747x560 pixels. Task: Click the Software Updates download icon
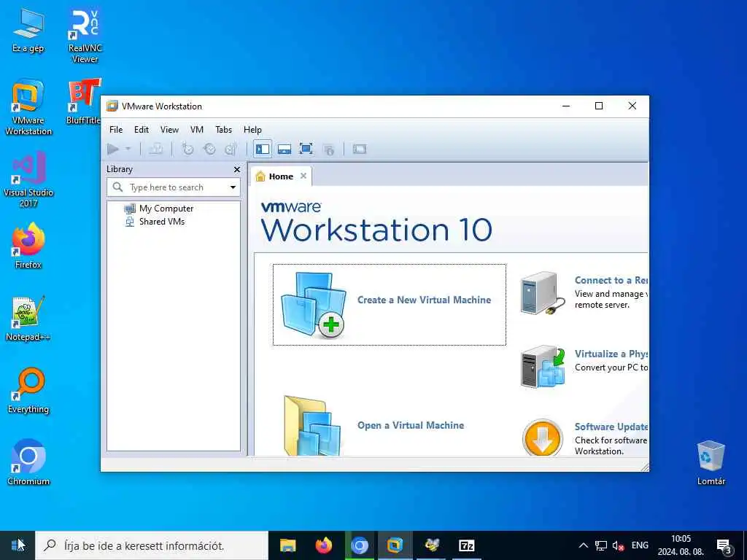[542, 437]
